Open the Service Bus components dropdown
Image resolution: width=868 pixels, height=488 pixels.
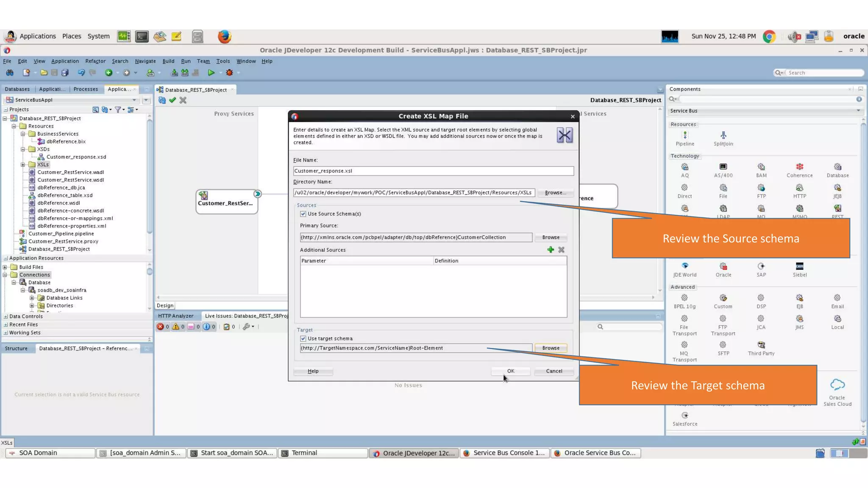pos(858,111)
